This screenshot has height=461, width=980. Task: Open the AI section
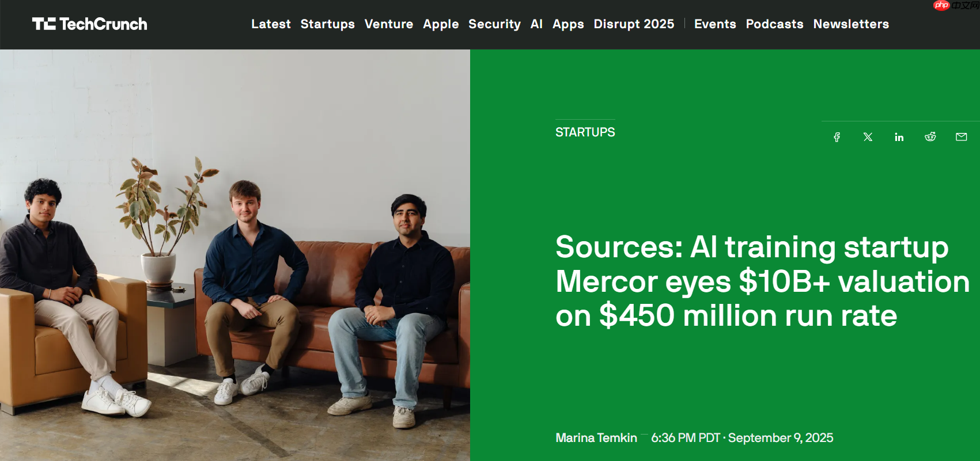tap(536, 24)
